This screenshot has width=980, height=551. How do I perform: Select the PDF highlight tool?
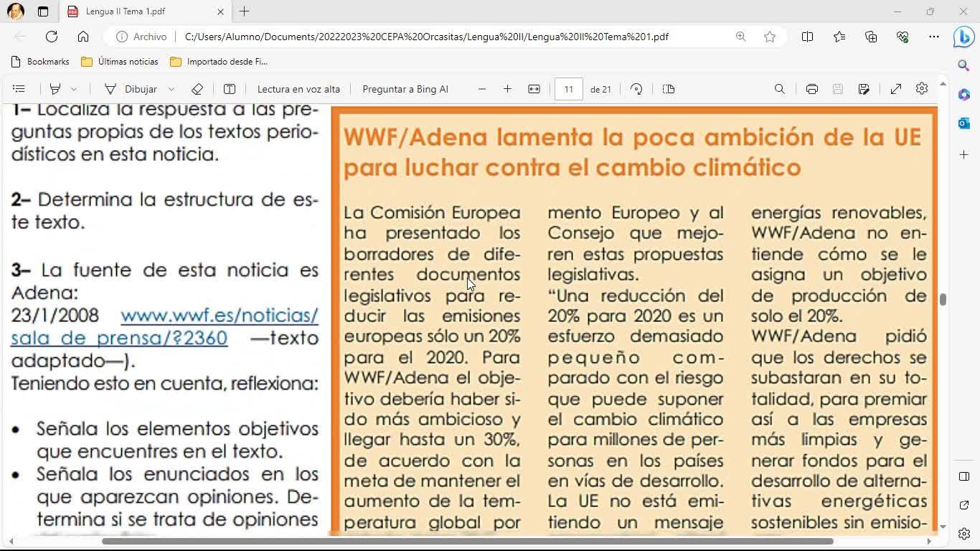55,89
